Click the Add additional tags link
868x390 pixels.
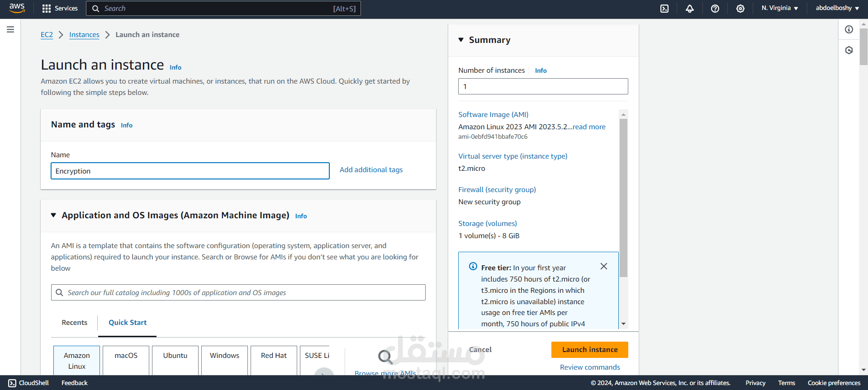click(371, 170)
